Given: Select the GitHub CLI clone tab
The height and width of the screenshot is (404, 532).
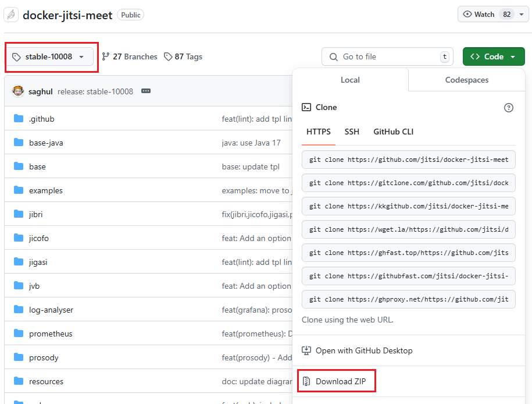Looking at the screenshot, I should [x=393, y=132].
